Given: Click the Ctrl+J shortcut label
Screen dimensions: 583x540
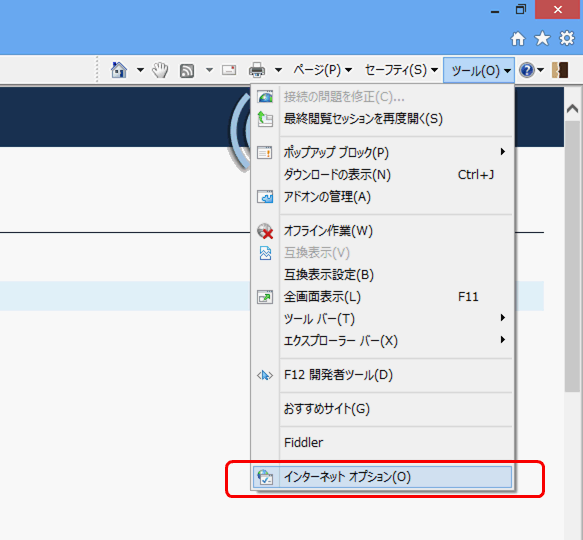Looking at the screenshot, I should click(x=476, y=174).
